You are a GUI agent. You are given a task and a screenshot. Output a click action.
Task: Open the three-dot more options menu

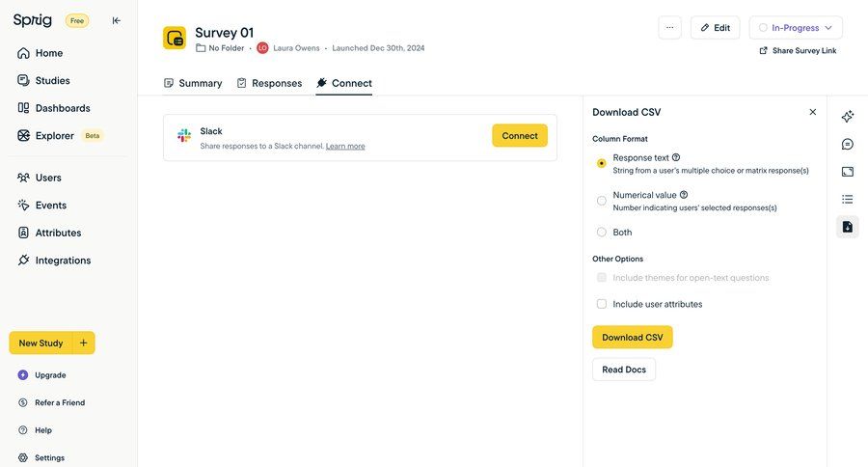(669, 28)
